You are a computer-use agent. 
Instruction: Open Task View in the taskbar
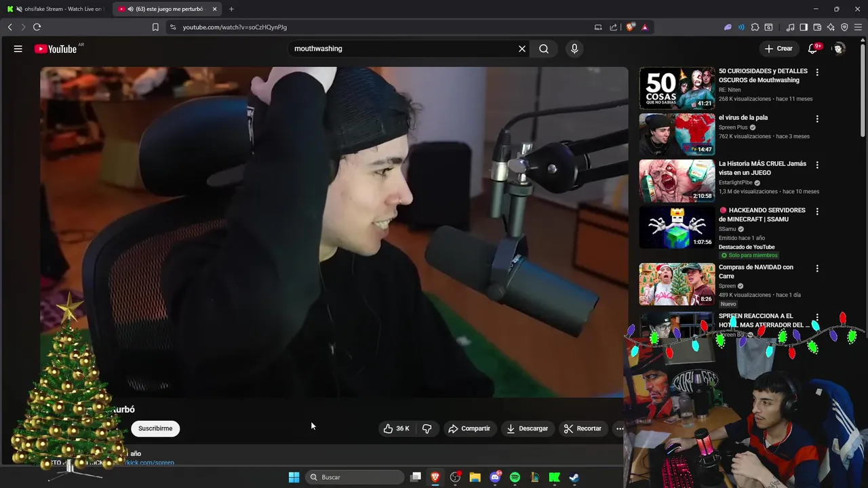pyautogui.click(x=416, y=477)
